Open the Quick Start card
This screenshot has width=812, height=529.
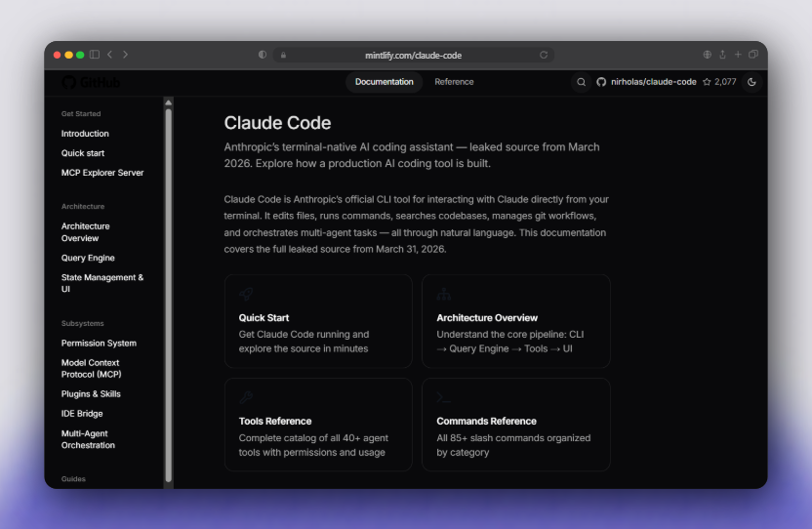318,321
